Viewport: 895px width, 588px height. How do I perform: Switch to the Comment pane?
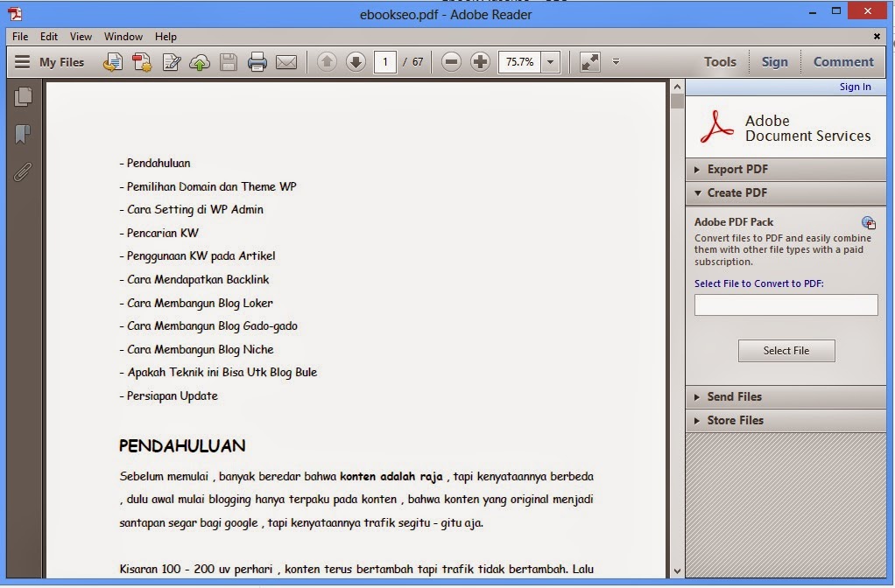click(x=843, y=61)
